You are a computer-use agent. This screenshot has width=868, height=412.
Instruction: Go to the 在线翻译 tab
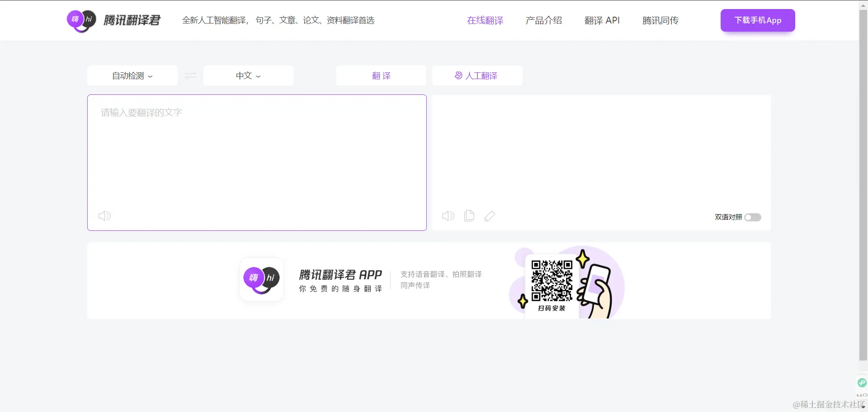tap(485, 20)
